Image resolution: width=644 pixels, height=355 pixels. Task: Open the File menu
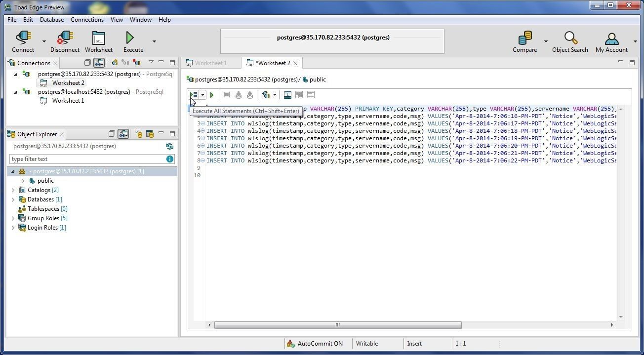point(12,20)
